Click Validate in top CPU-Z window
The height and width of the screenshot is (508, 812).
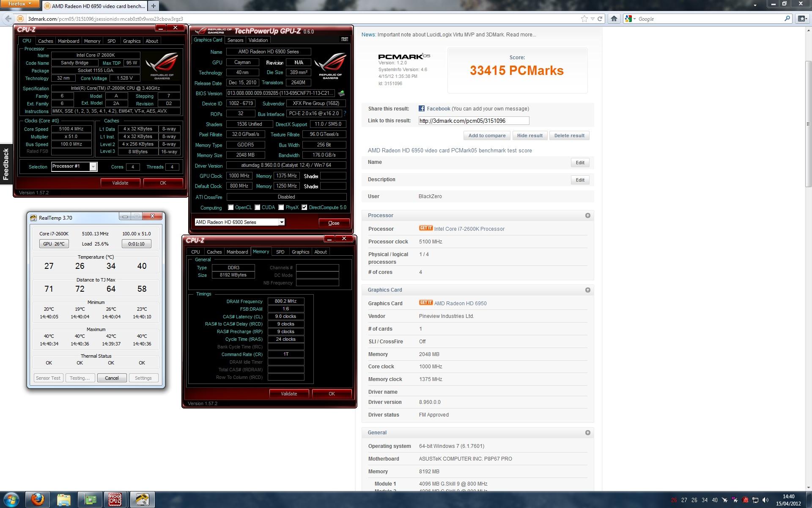[x=120, y=183]
